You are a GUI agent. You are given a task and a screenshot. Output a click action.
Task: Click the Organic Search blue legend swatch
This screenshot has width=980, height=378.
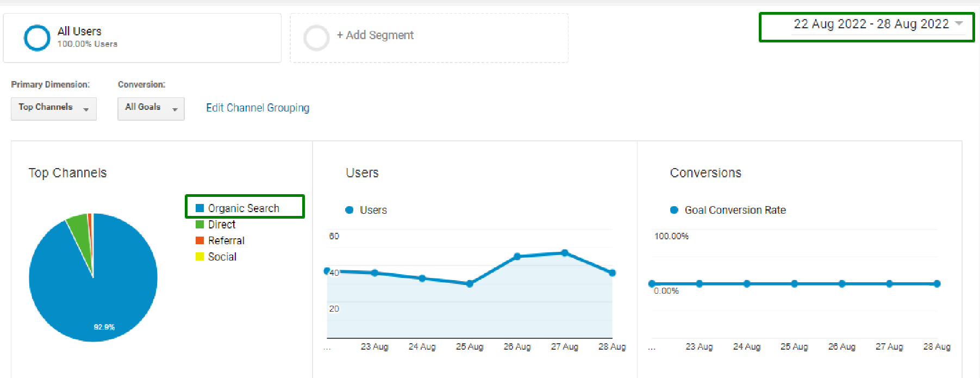click(199, 208)
